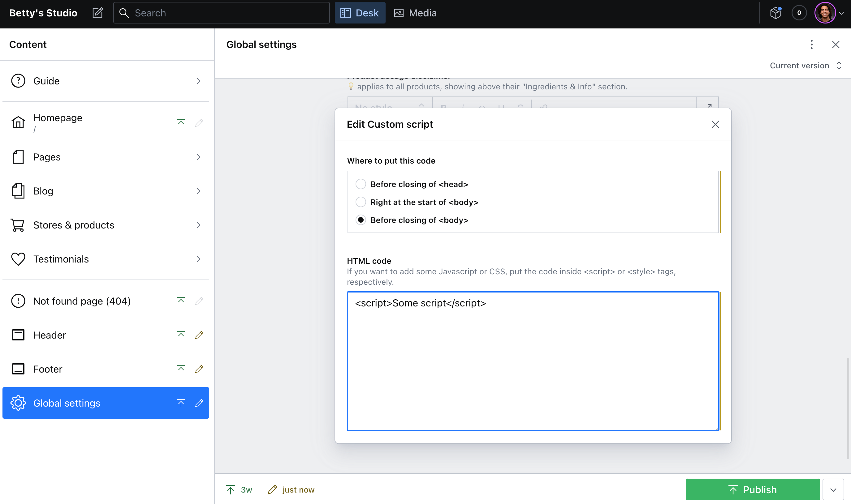Open the dropdown arrow beside Publish
Image resolution: width=851 pixels, height=504 pixels.
point(833,489)
